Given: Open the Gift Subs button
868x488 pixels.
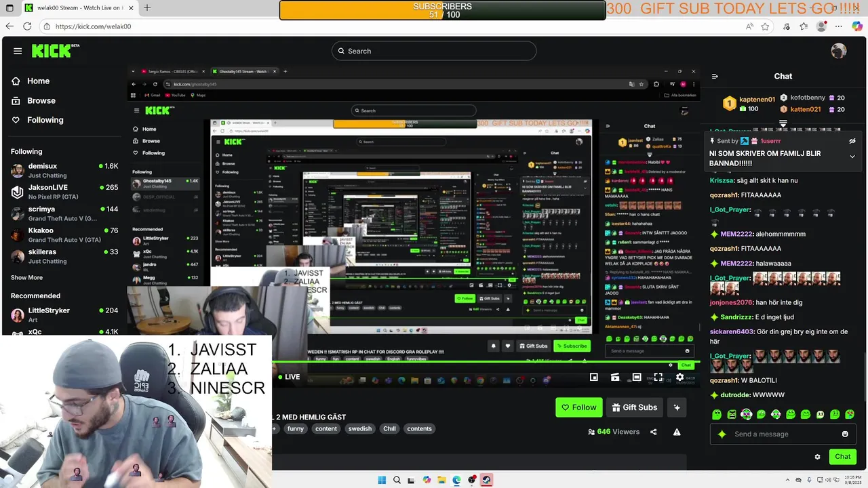Looking at the screenshot, I should pyautogui.click(x=634, y=407).
